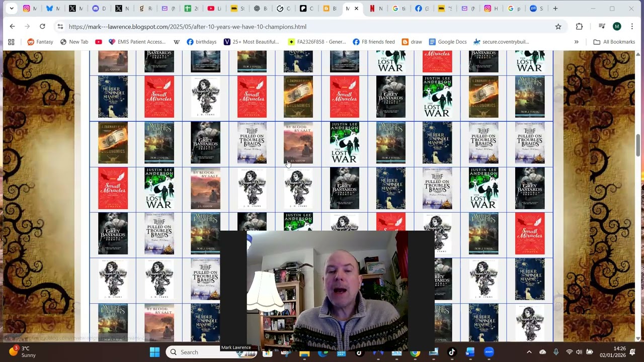Open the Chrome profile avatar M
The image size is (644, 362).
coord(617,27)
